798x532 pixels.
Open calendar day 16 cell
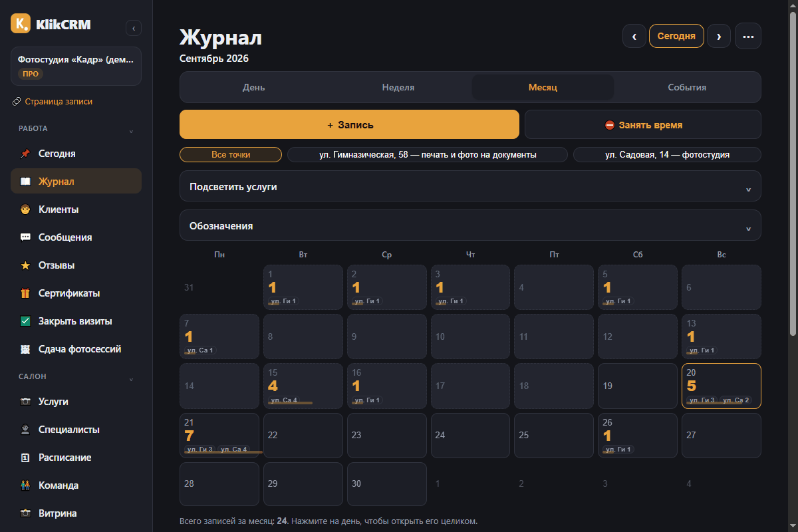[387, 386]
